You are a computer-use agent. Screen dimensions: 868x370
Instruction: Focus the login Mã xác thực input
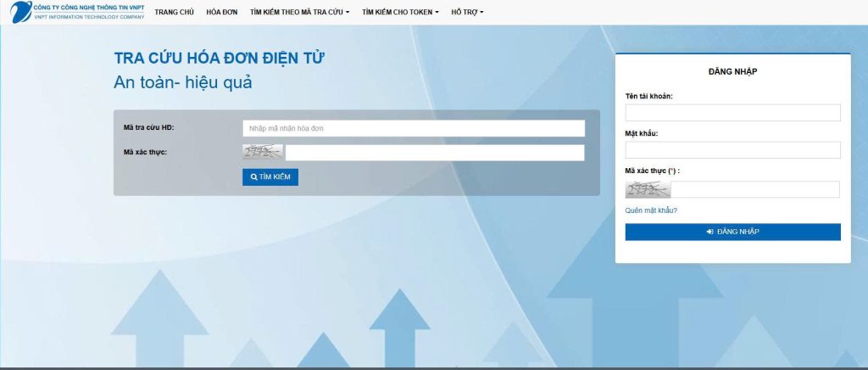(x=755, y=189)
